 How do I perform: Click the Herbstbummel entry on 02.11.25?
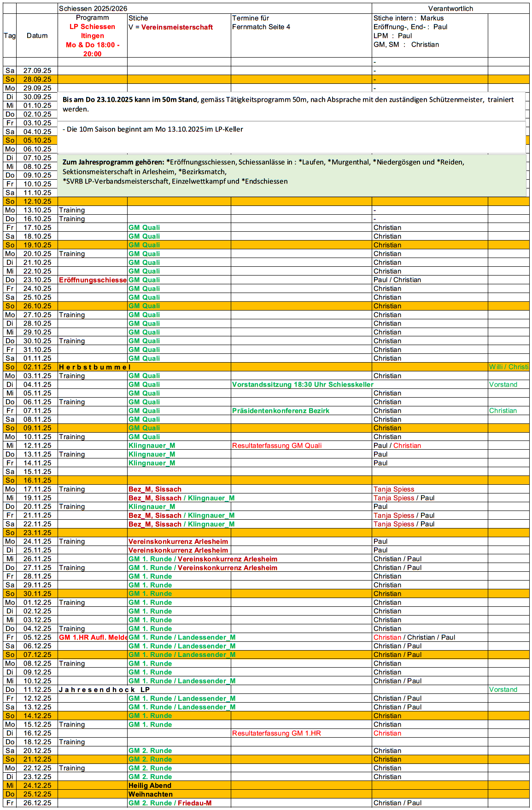[95, 367]
